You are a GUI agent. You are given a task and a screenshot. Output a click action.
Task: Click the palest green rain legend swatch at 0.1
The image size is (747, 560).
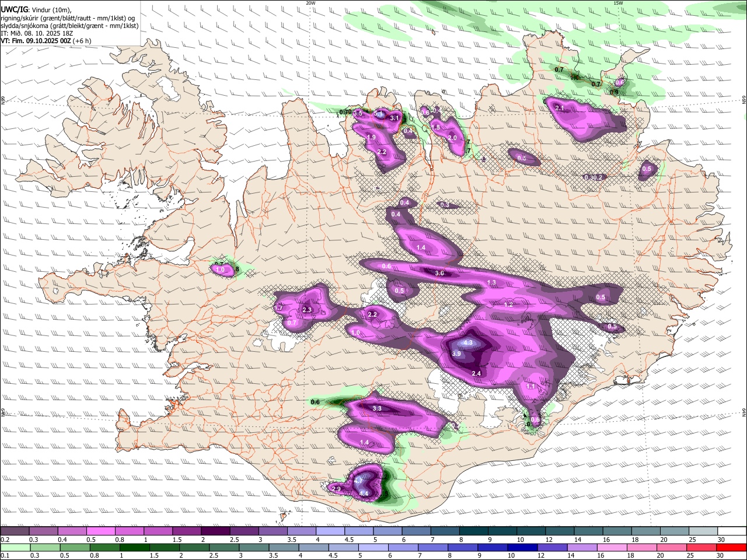(x=15, y=548)
